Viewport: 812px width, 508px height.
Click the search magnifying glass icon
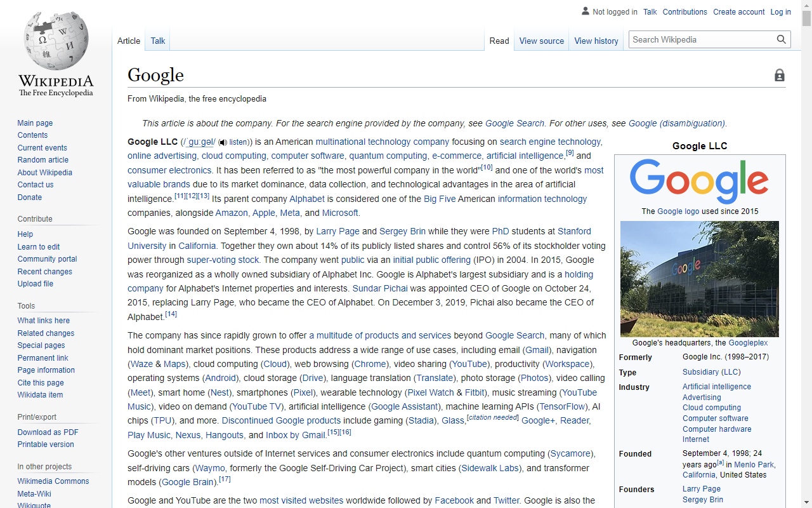pos(782,39)
